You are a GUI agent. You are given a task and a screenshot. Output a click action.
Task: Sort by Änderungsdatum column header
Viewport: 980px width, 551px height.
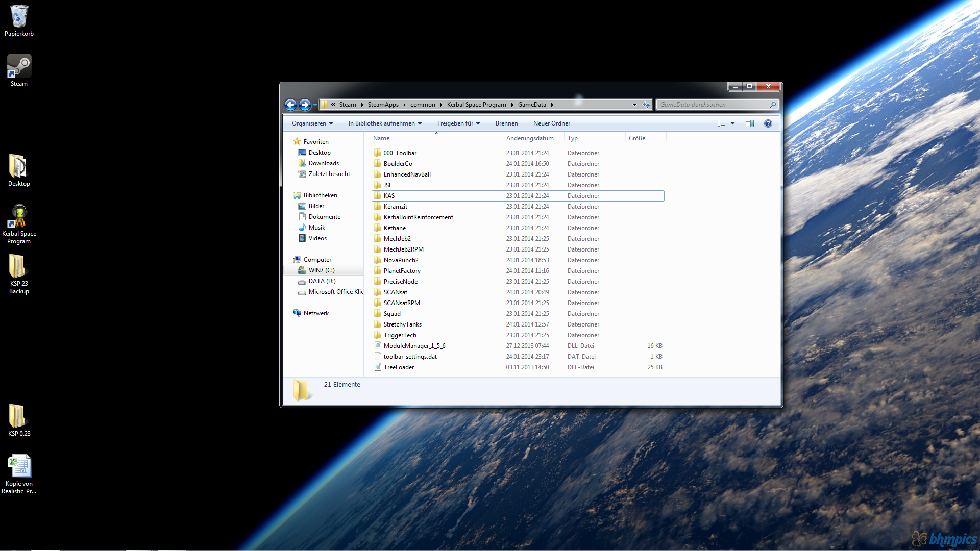tap(530, 138)
